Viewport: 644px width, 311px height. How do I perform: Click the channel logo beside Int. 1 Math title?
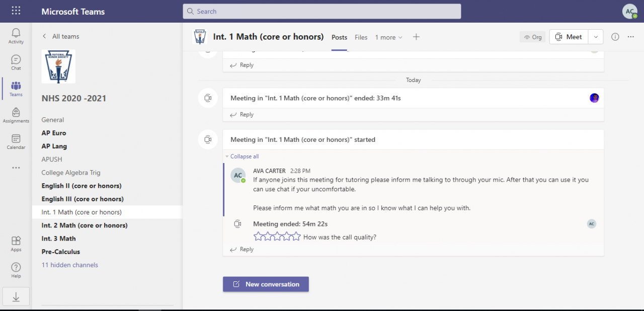(200, 37)
